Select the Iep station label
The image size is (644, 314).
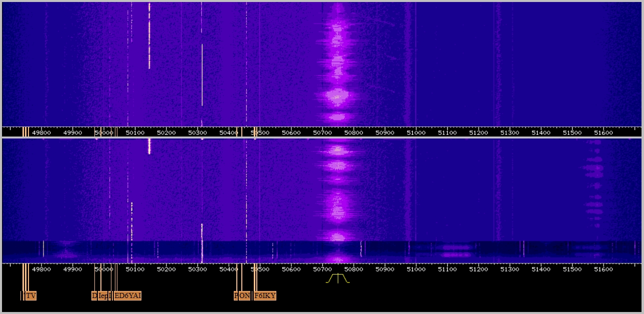click(x=103, y=296)
